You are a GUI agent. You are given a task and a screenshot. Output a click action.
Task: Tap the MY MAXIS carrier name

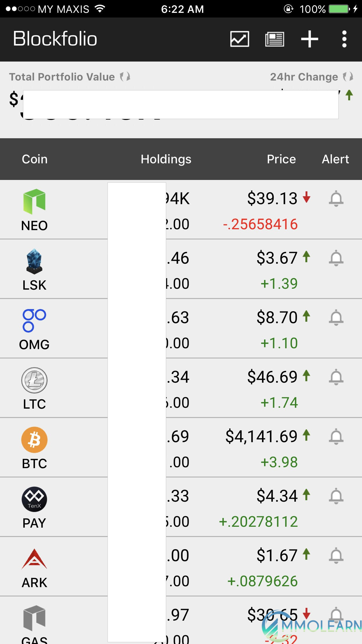(x=64, y=9)
